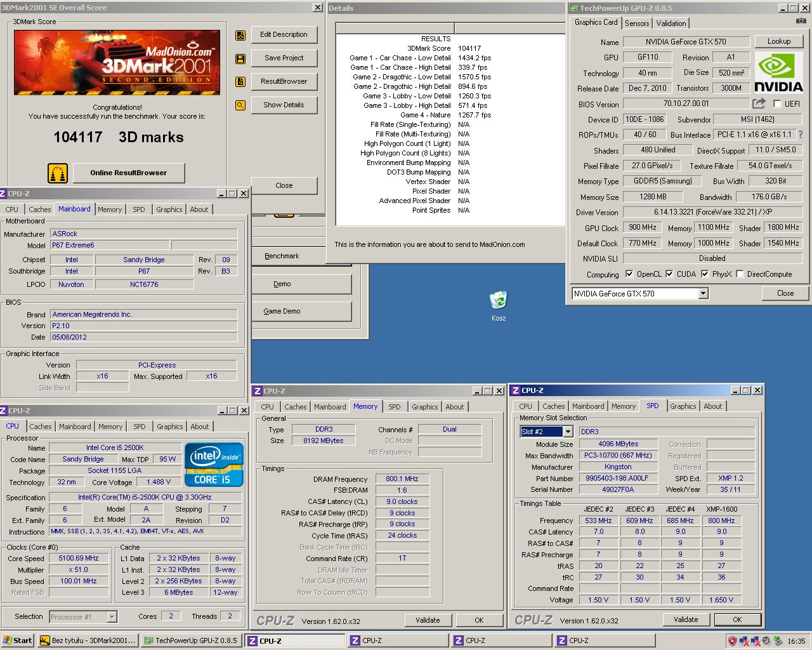
Task: Toggle the UEFI checkbox
Action: (x=777, y=103)
